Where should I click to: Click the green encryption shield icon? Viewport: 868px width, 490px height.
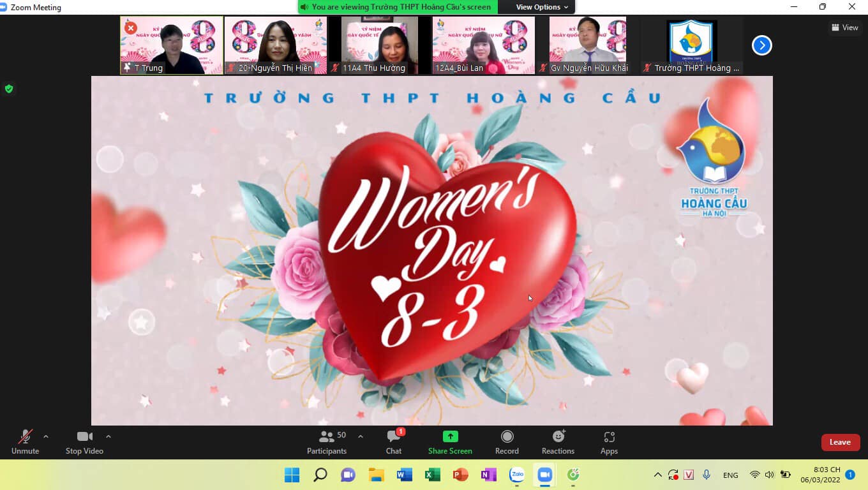tap(9, 89)
